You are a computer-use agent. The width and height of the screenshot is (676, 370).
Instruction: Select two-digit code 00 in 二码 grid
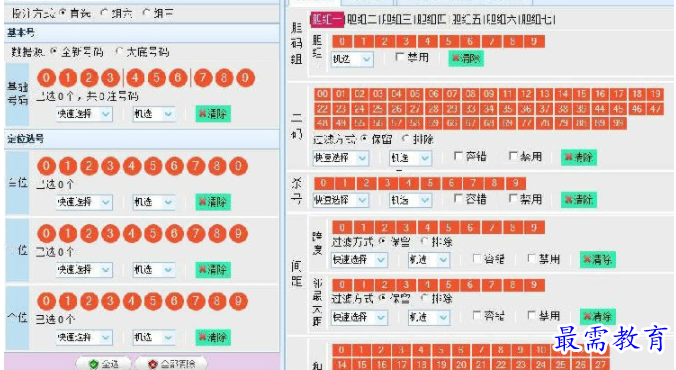click(x=322, y=94)
